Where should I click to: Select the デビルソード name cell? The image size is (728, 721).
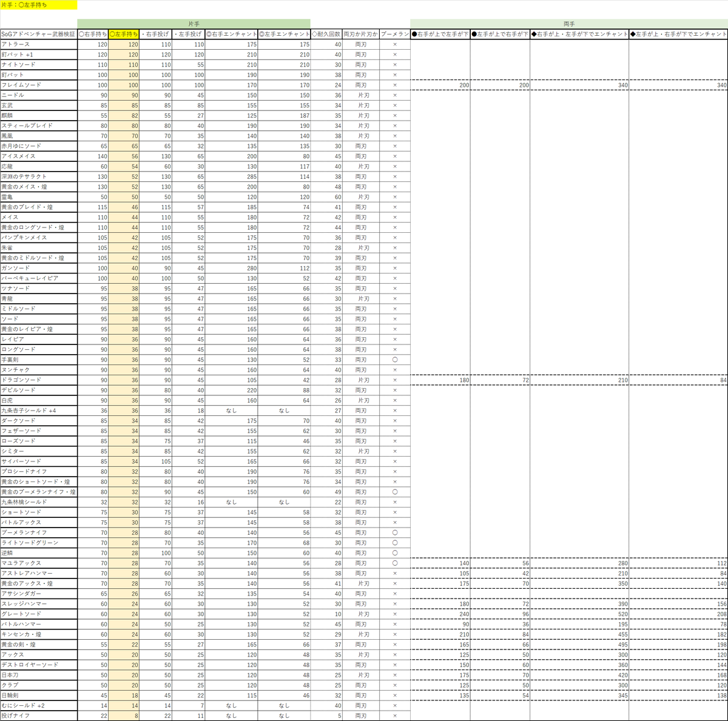39,390
